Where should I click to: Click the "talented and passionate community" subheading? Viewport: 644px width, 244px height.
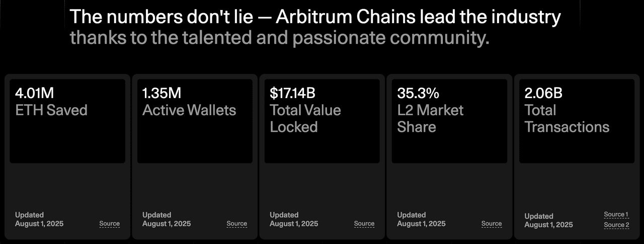click(279, 38)
